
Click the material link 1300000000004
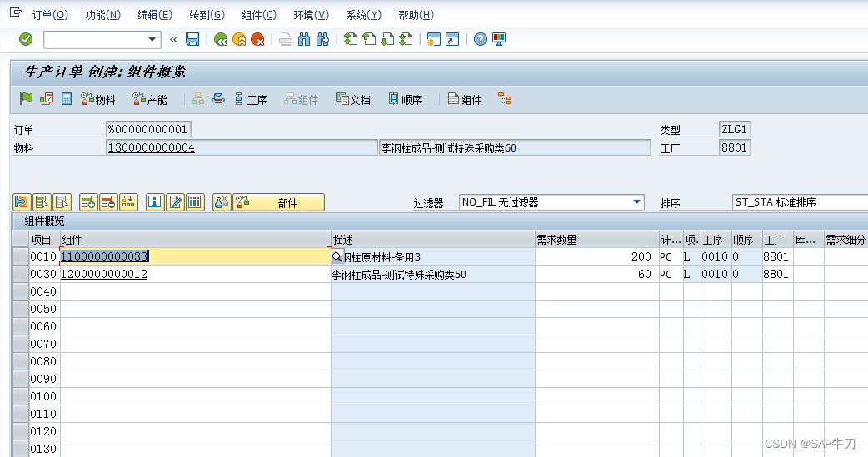point(151,147)
